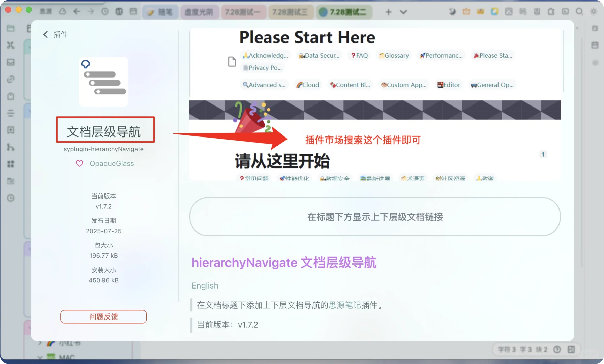The height and width of the screenshot is (364, 604).
Task: Open the outline panel icon
Action: click(10, 113)
